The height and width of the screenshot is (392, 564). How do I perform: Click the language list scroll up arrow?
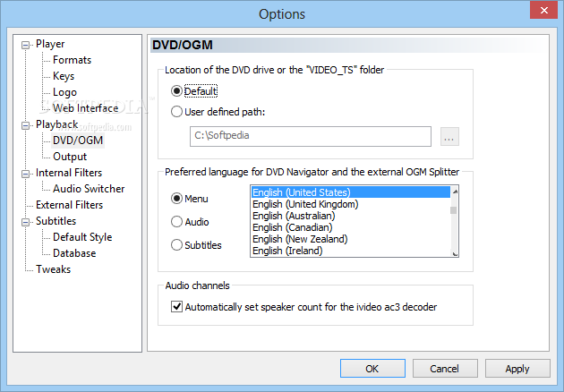pos(455,192)
